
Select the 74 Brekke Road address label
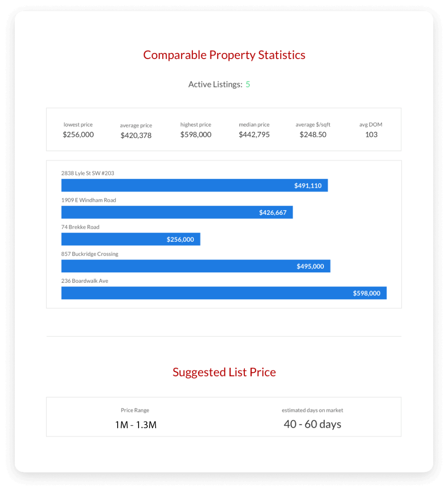pyautogui.click(x=80, y=227)
